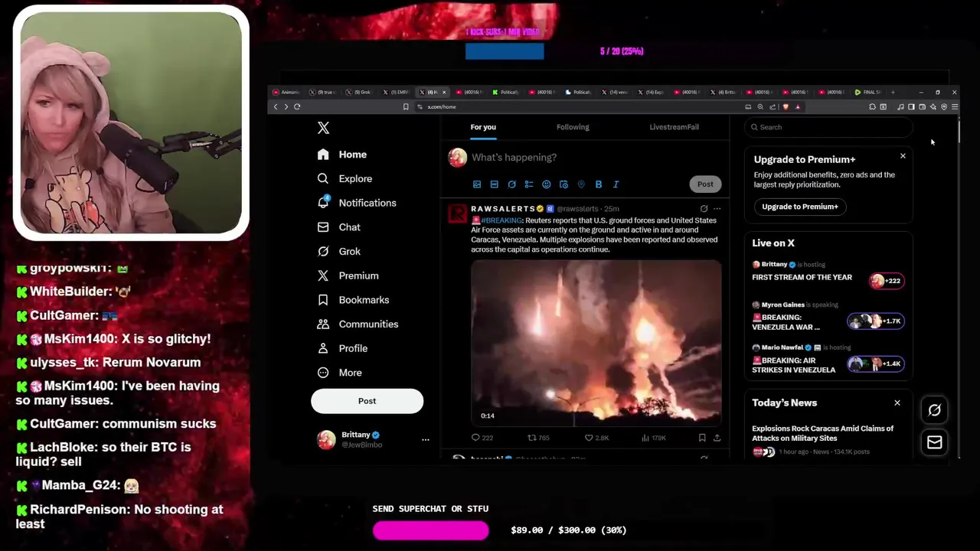Bookmark the RAWSALERTS post
This screenshot has width=980, height=551.
pyautogui.click(x=701, y=438)
